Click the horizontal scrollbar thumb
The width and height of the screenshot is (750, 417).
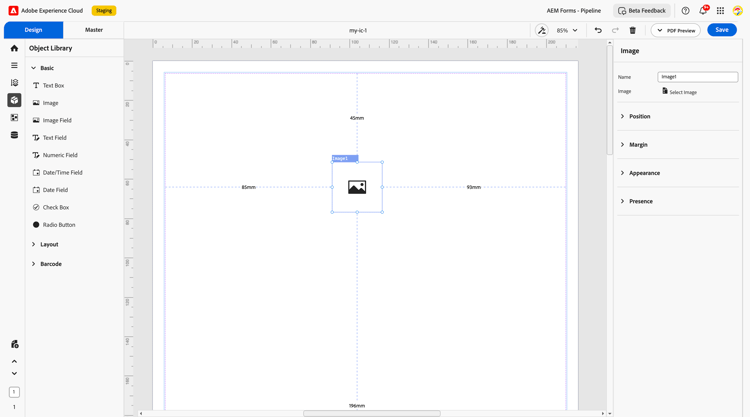coord(372,413)
